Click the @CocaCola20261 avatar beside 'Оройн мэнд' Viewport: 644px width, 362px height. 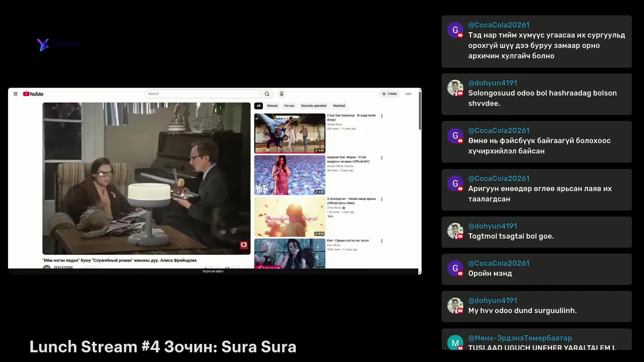coord(455,268)
